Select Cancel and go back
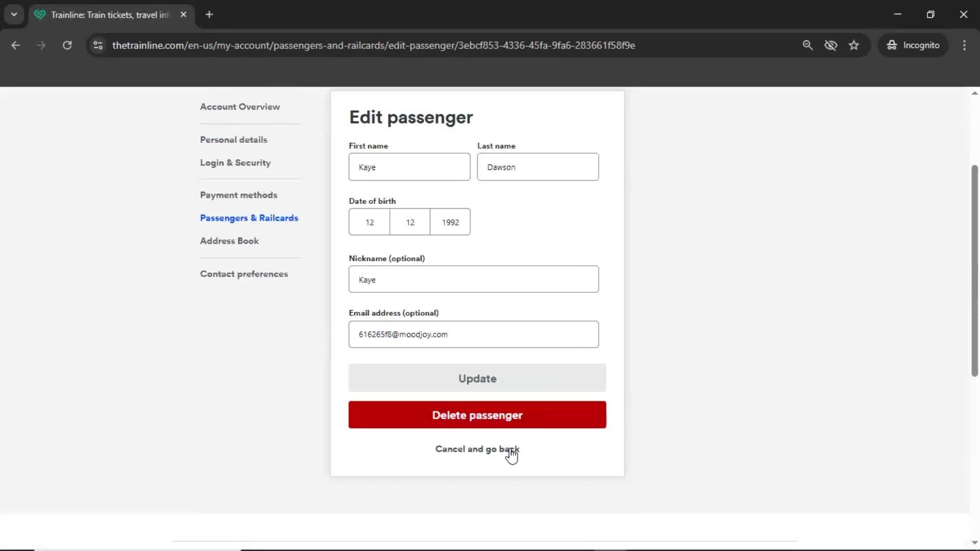980x551 pixels. coord(477,449)
